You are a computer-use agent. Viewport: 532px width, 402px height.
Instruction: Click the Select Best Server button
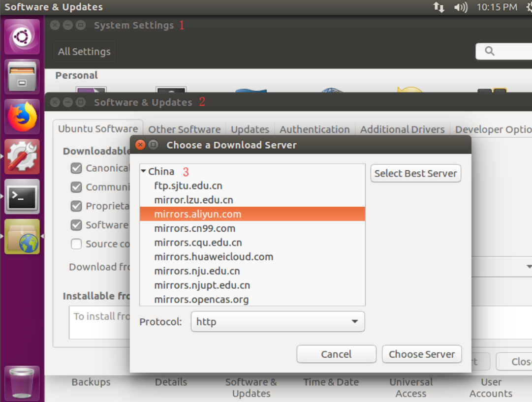click(x=416, y=173)
